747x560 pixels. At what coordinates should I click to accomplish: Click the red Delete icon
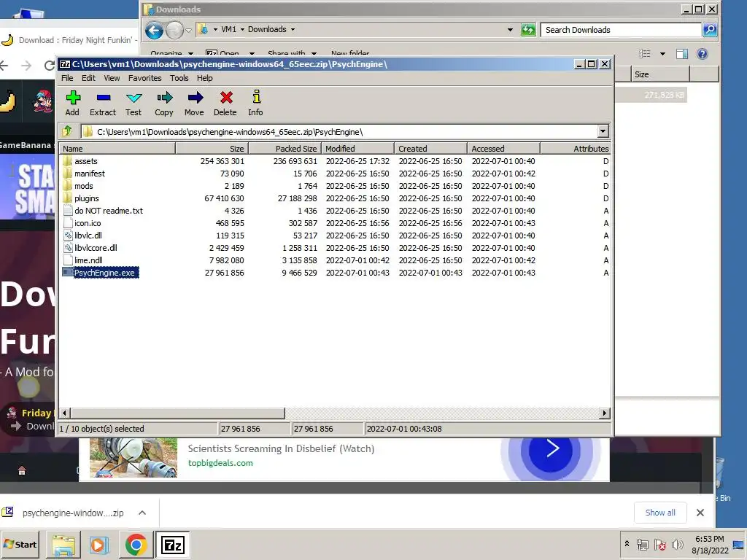(225, 104)
